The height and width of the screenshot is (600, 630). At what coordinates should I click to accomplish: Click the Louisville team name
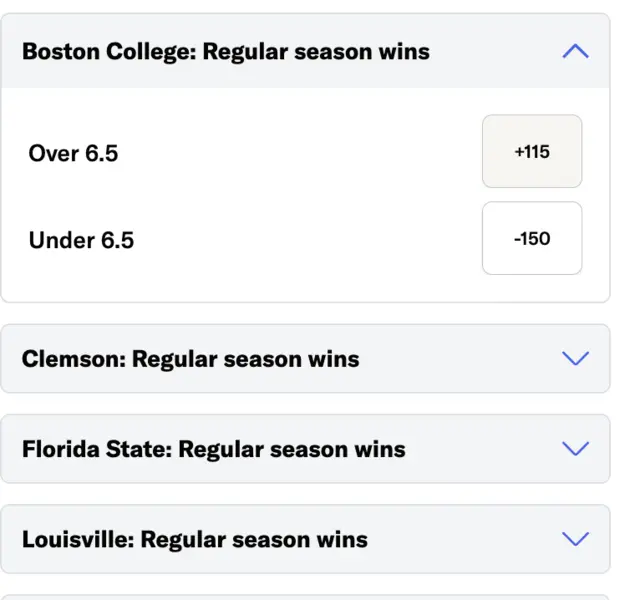(x=76, y=539)
